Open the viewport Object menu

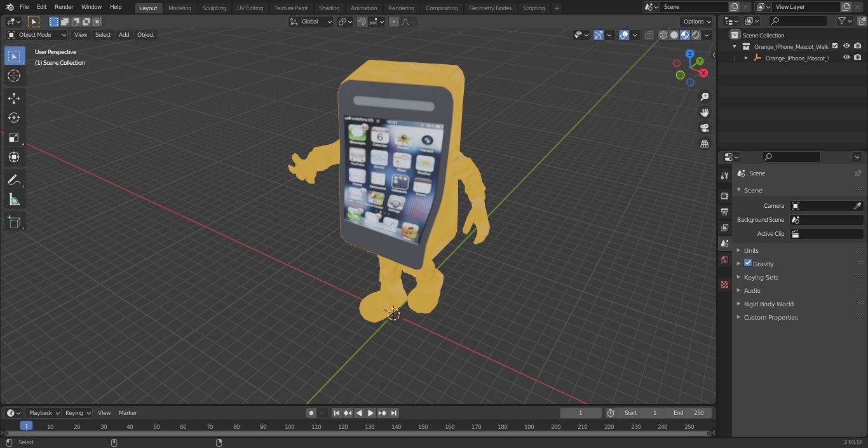click(x=146, y=35)
